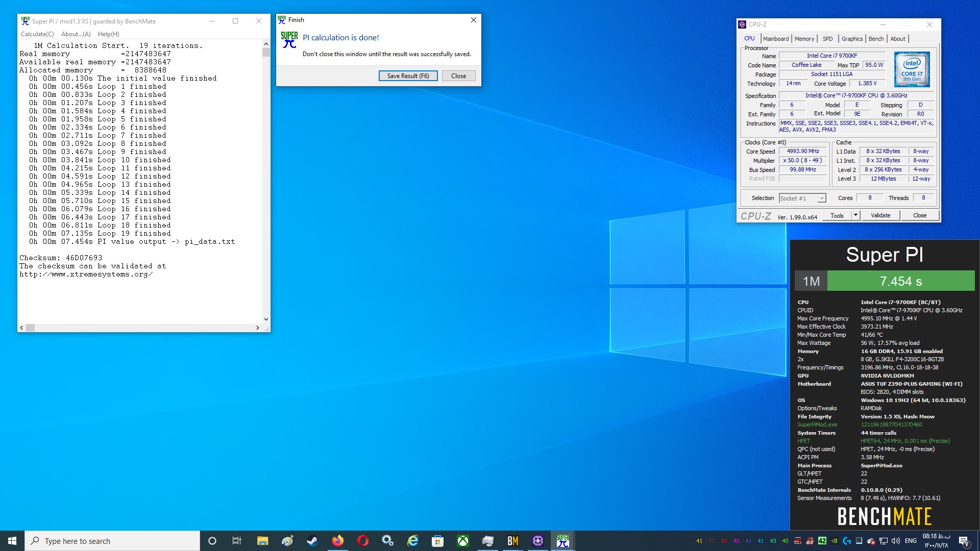
Task: Switch to CPU-Z Mainboard tab
Action: [775, 39]
